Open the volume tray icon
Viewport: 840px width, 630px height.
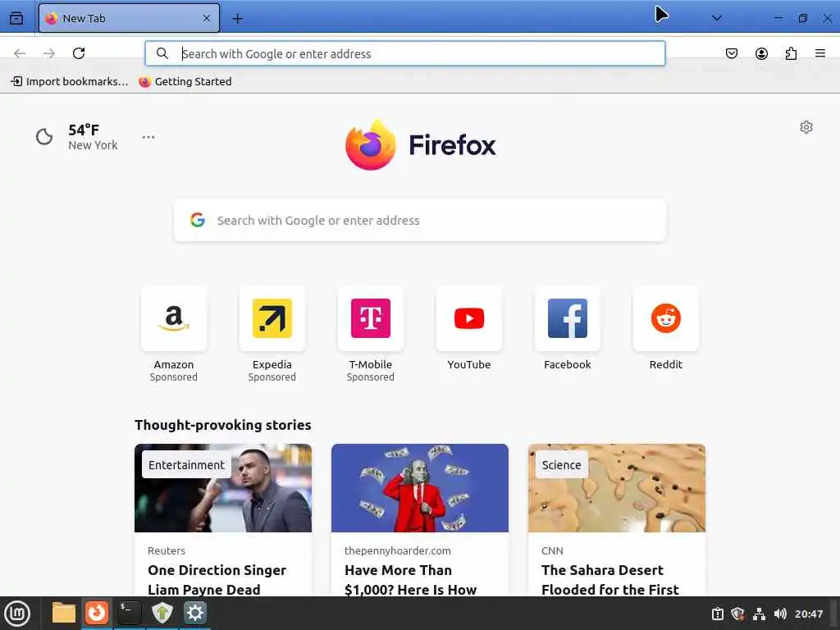click(780, 614)
